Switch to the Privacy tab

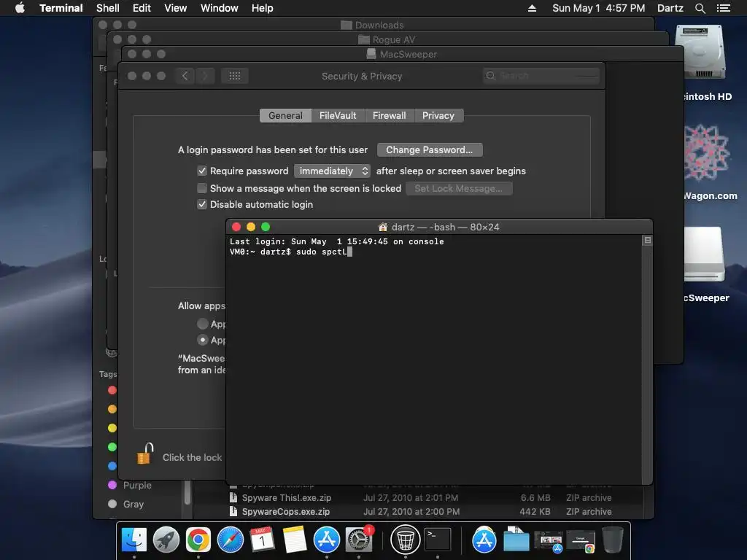tap(438, 116)
